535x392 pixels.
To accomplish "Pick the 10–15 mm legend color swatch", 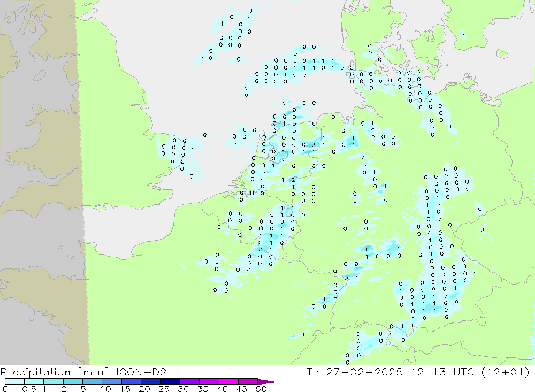I will [x=112, y=381].
